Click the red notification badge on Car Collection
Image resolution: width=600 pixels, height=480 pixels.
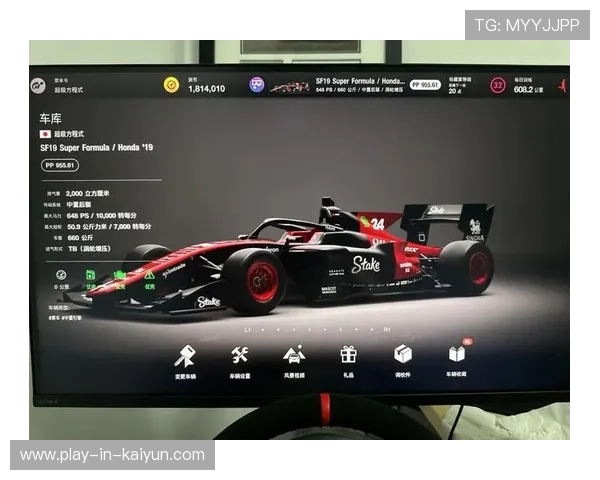(468, 341)
